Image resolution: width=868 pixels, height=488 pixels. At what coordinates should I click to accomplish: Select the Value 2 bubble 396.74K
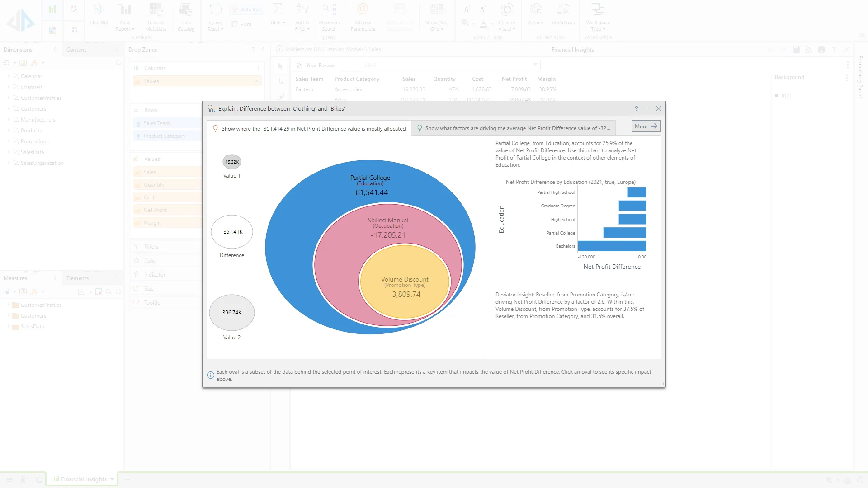coord(232,312)
